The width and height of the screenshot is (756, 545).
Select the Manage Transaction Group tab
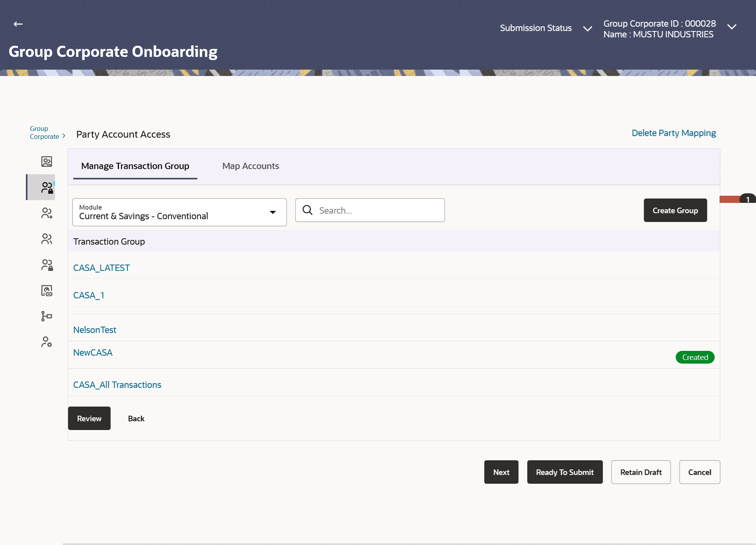(x=135, y=166)
